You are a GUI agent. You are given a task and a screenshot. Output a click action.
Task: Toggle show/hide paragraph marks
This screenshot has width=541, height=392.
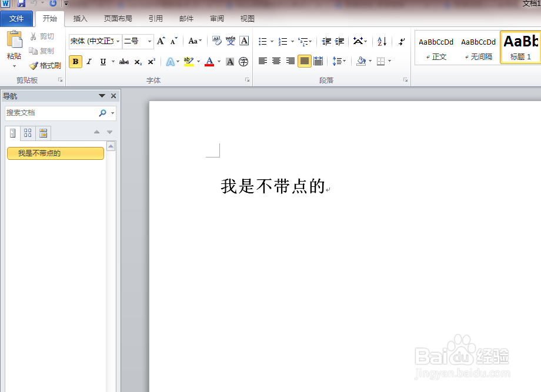[401, 41]
